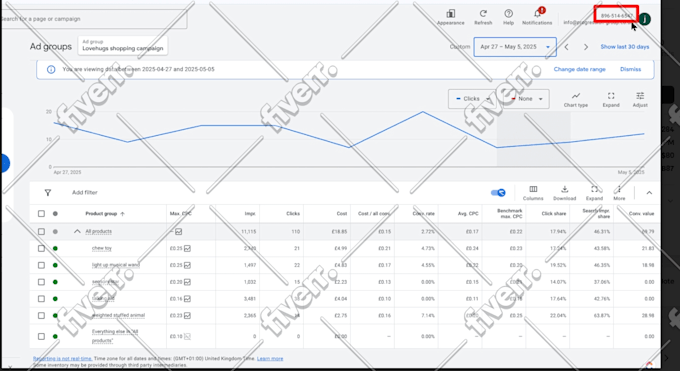680x371 pixels.
Task: Click the status dot in the table header
Action: (x=55, y=213)
